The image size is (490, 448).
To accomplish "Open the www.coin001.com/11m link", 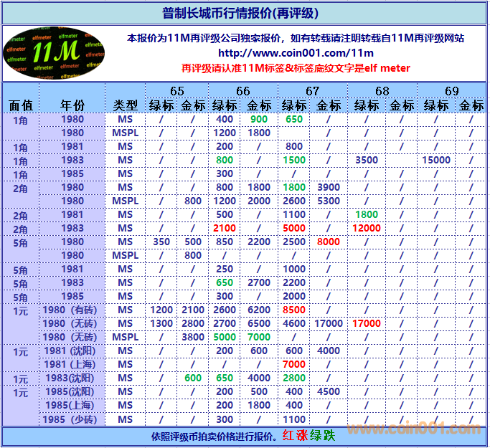I will (295, 53).
